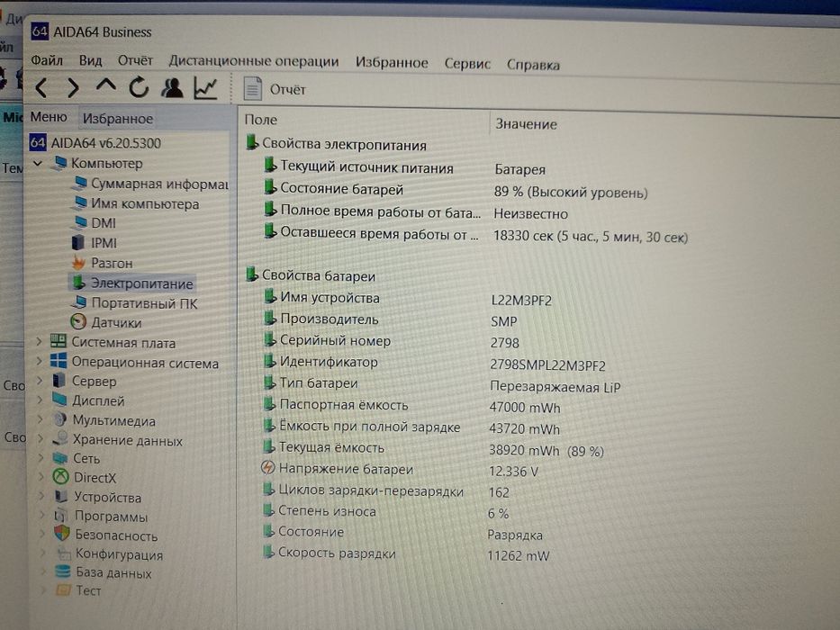The height and width of the screenshot is (630, 840).
Task: Select the Производитель row
Action: 321,319
